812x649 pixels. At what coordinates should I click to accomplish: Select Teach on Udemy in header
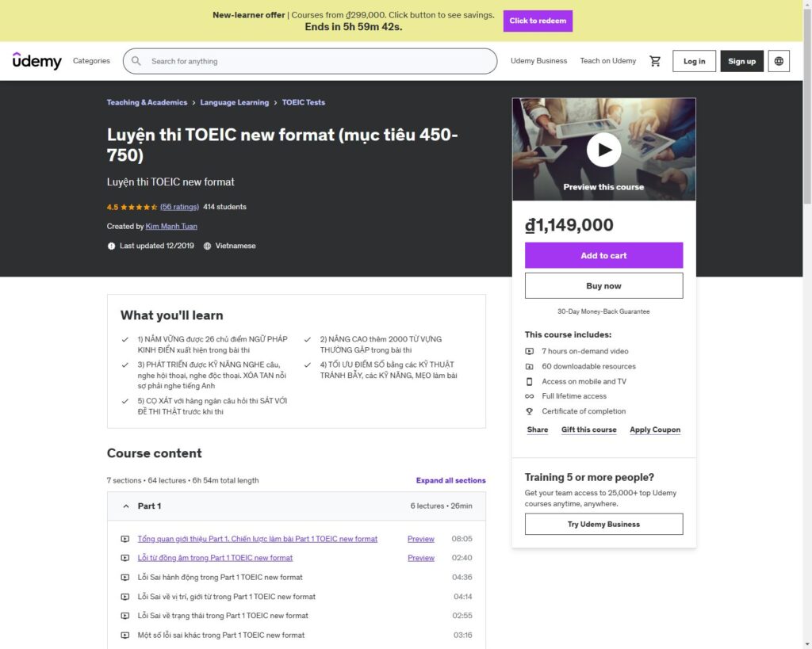tap(607, 61)
